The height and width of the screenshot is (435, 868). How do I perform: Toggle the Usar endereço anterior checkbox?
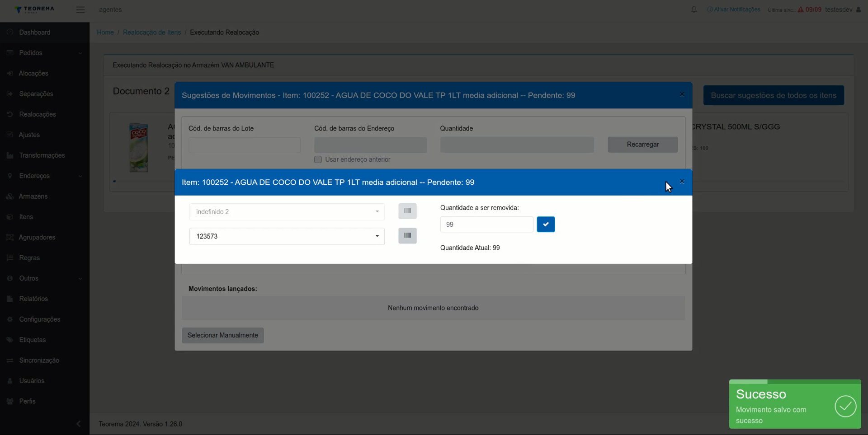click(318, 159)
